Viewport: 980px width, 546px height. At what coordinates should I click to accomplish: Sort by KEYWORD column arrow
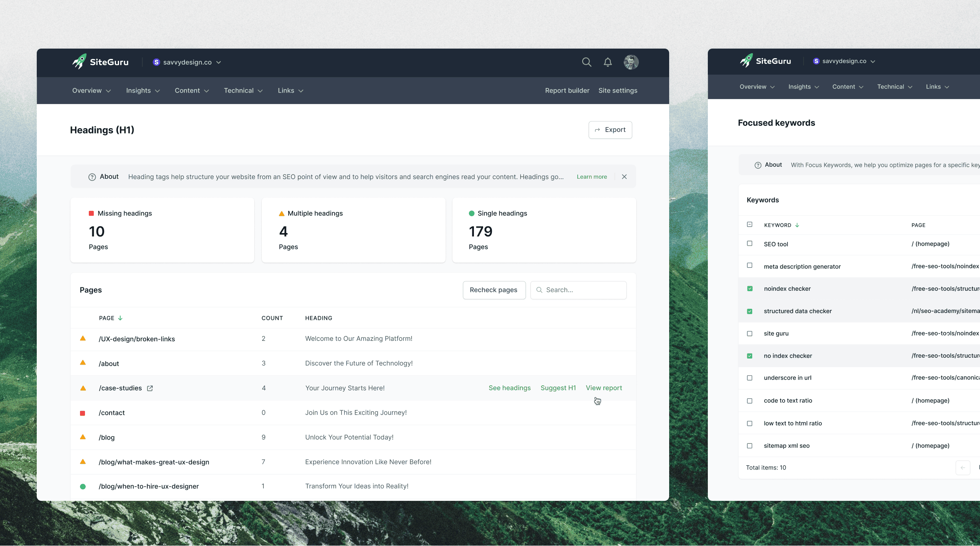[x=797, y=225]
